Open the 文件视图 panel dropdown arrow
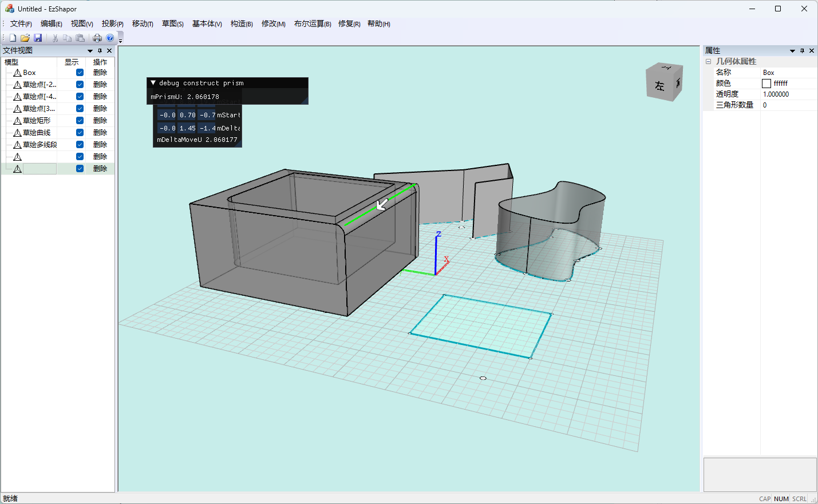The width and height of the screenshot is (818, 504). [90, 51]
